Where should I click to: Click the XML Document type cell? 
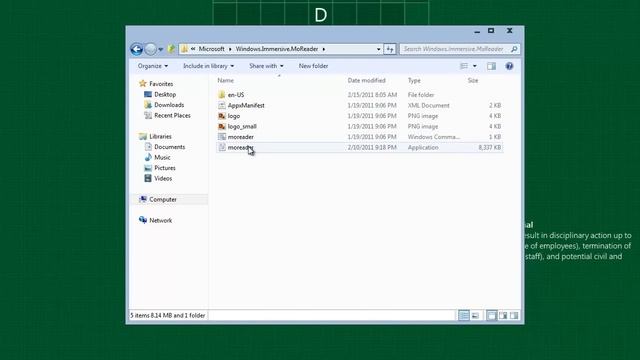(x=428, y=105)
